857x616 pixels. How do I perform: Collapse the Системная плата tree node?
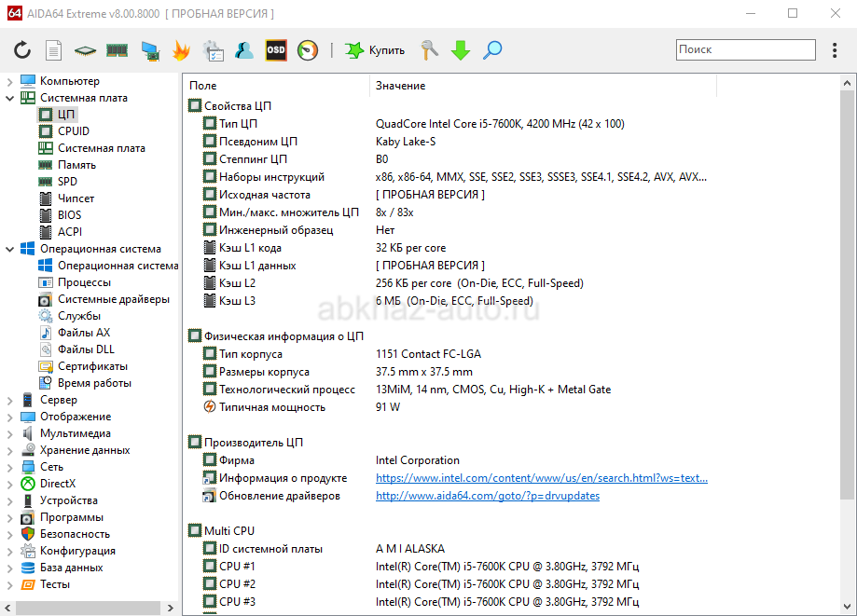click(9, 98)
